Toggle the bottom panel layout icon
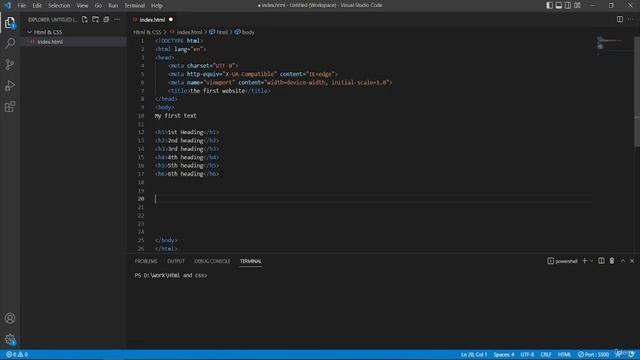 (558, 5)
